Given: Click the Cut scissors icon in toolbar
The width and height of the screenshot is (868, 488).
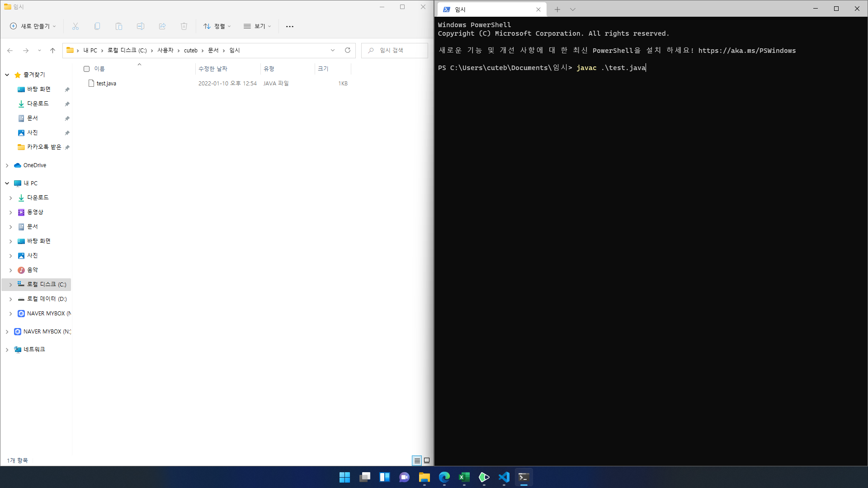Looking at the screenshot, I should pos(75,26).
